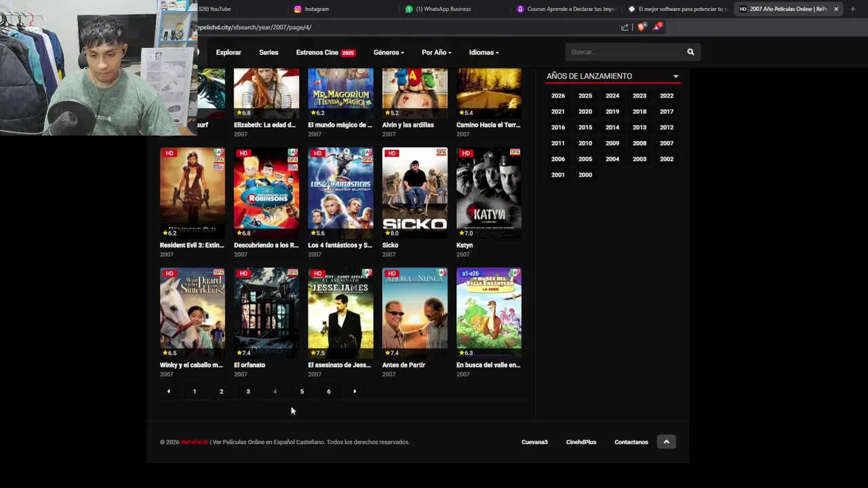Screen dimensions: 868x488
Task: Click the scroll-to-top arrow button
Action: (666, 442)
